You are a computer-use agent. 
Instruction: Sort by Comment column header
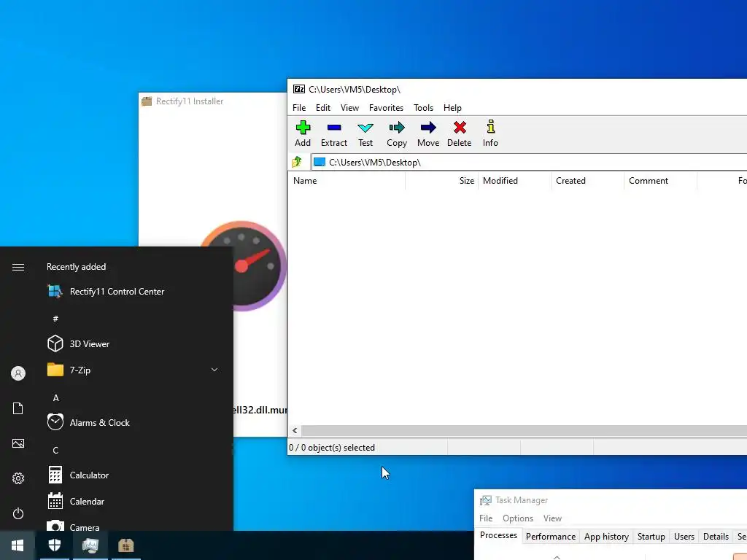click(660, 181)
